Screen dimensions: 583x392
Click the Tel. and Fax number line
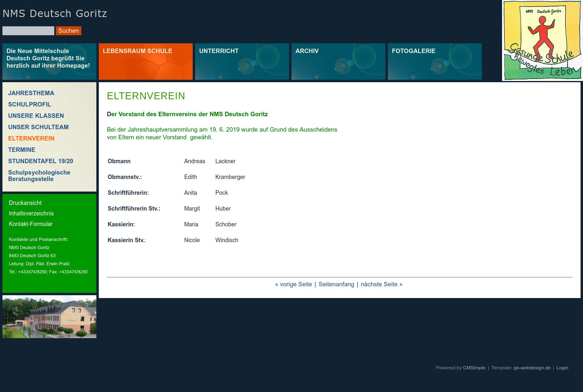(x=48, y=272)
